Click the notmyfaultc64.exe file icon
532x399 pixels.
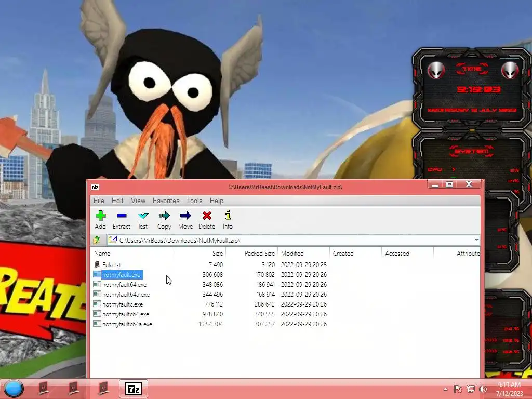click(97, 314)
